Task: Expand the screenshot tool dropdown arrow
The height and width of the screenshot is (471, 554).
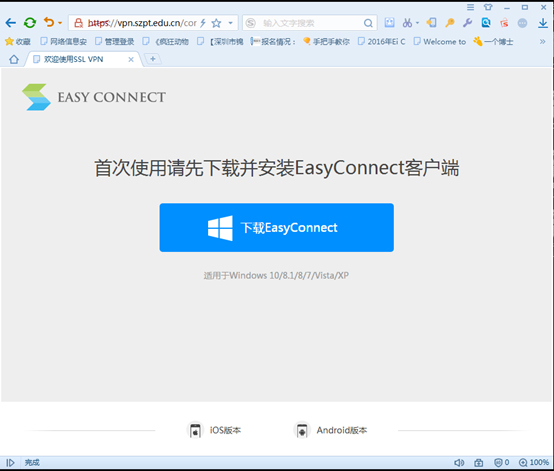Action: [417, 23]
